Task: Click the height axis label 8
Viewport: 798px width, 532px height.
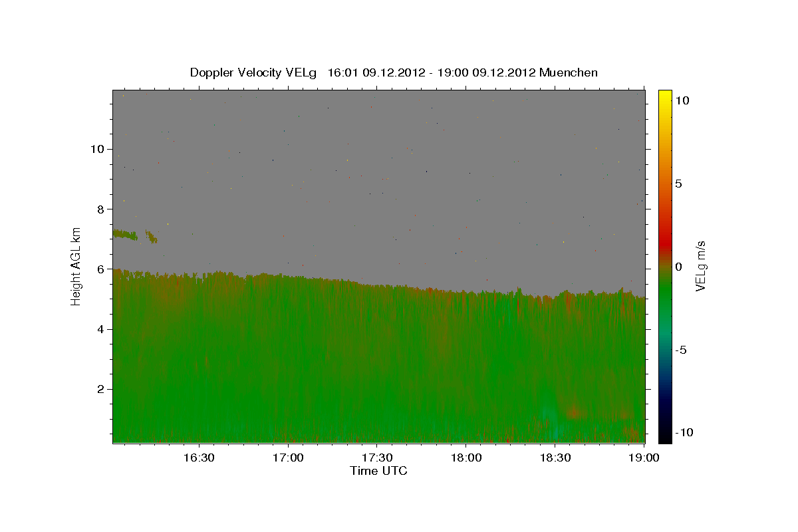Action: click(x=101, y=209)
